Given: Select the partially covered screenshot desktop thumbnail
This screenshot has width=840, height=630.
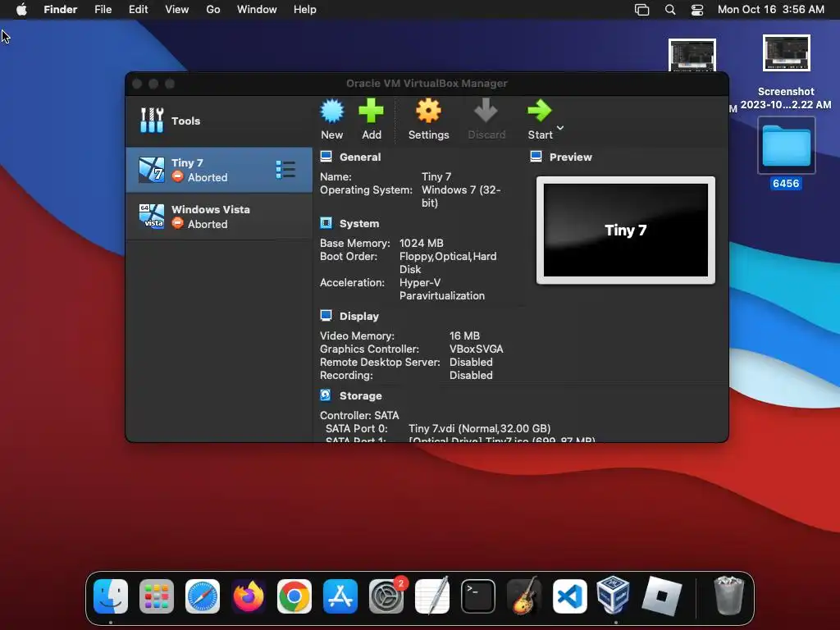Looking at the screenshot, I should (x=692, y=55).
